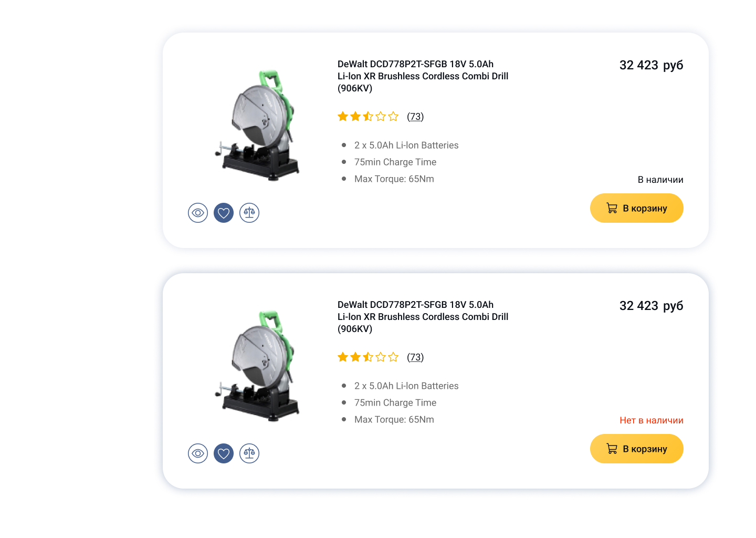The height and width of the screenshot is (538, 756).
Task: Open the second DeWalt DCD778P2T product title
Action: click(423, 317)
